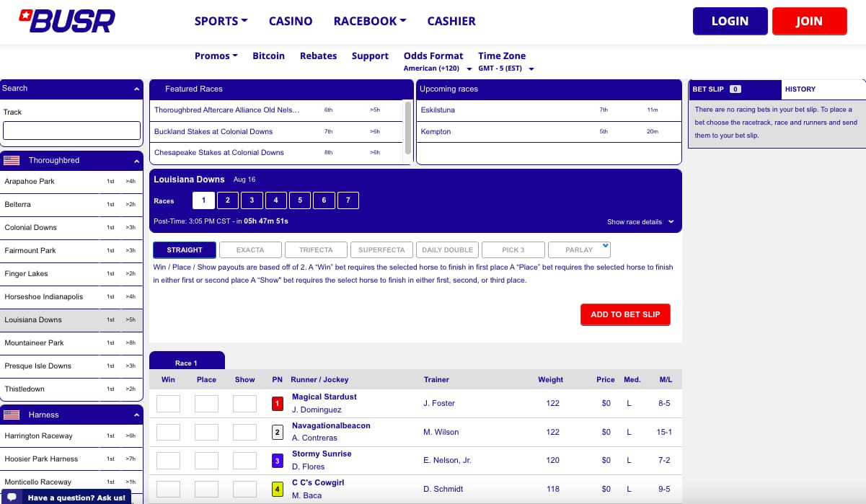The height and width of the screenshot is (504, 866).
Task: Click the Track search input field
Action: 71,131
